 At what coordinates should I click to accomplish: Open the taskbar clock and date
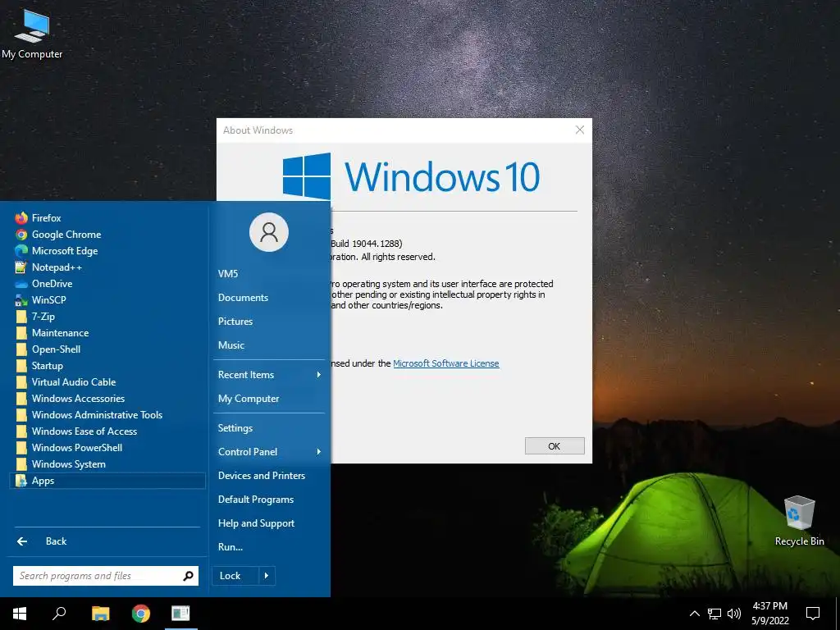769,614
